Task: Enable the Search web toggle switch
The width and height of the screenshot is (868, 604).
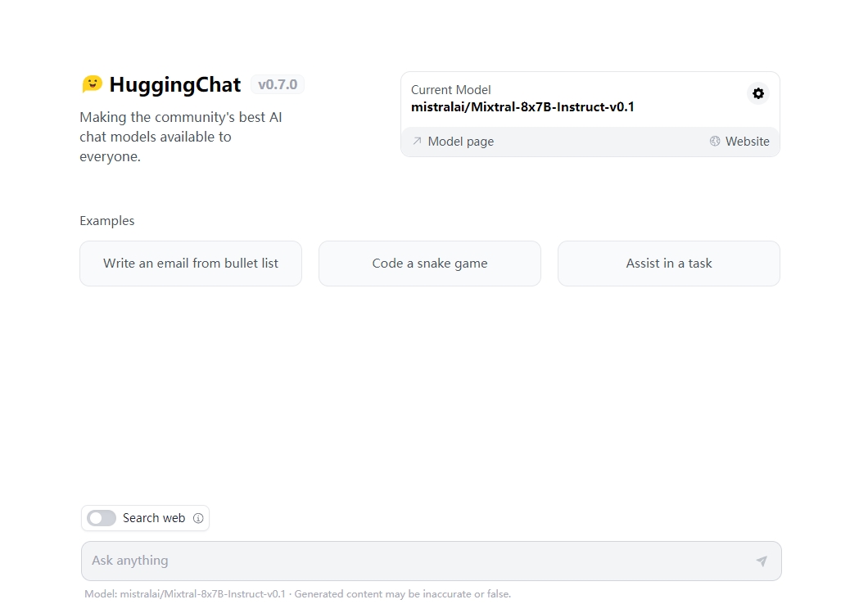Action: tap(102, 518)
